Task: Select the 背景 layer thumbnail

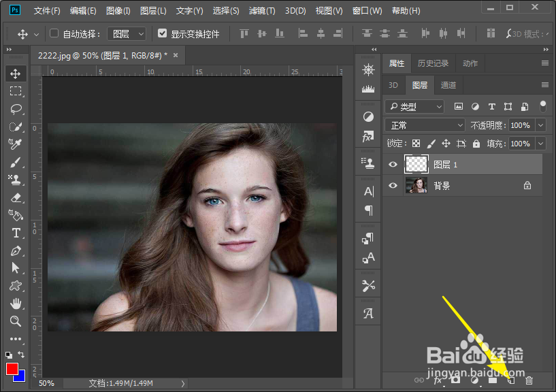Action: point(416,185)
